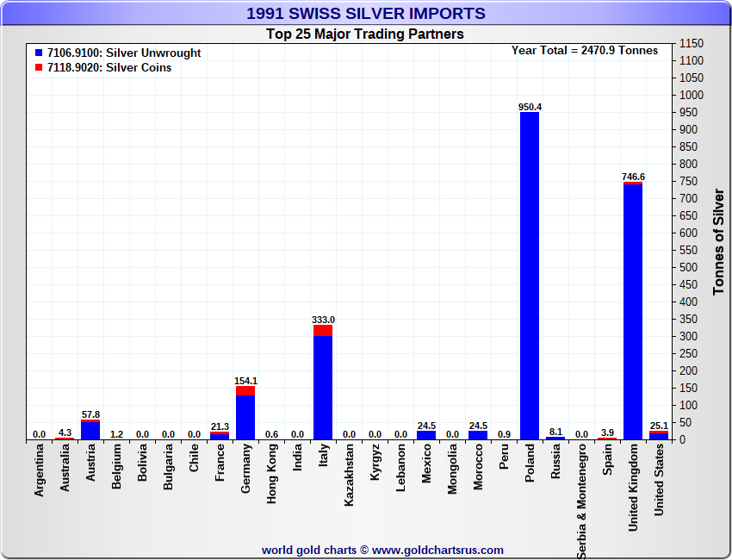Click the 7118.9020: Silver Coins legend label
The image size is (732, 560).
pos(109,67)
